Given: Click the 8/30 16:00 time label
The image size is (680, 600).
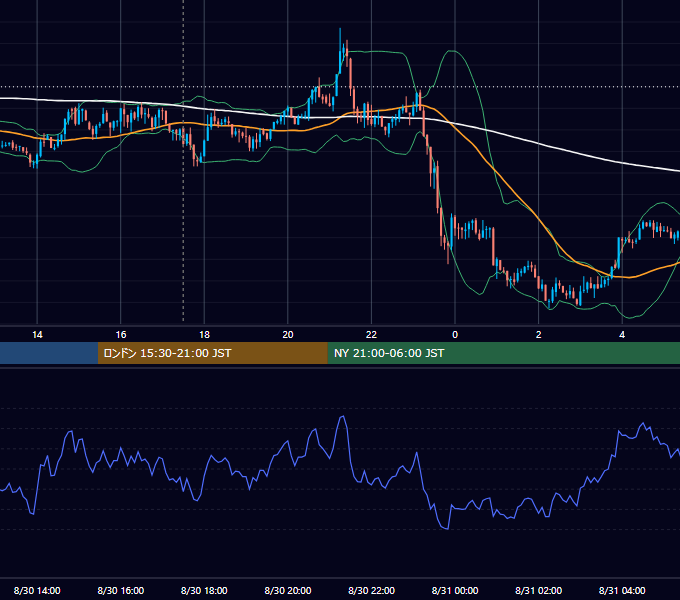Looking at the screenshot, I should point(121,590).
